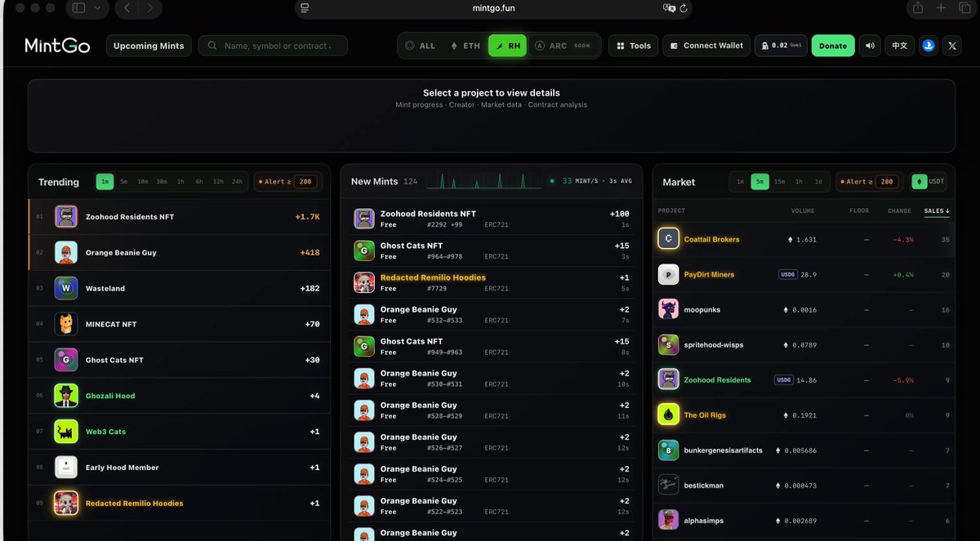Toggle the USDT currency switch in Market
980x541 pixels.
[930, 182]
